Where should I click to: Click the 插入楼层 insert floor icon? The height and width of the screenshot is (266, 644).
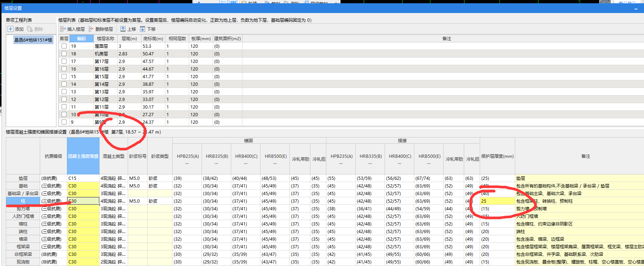(x=63, y=29)
